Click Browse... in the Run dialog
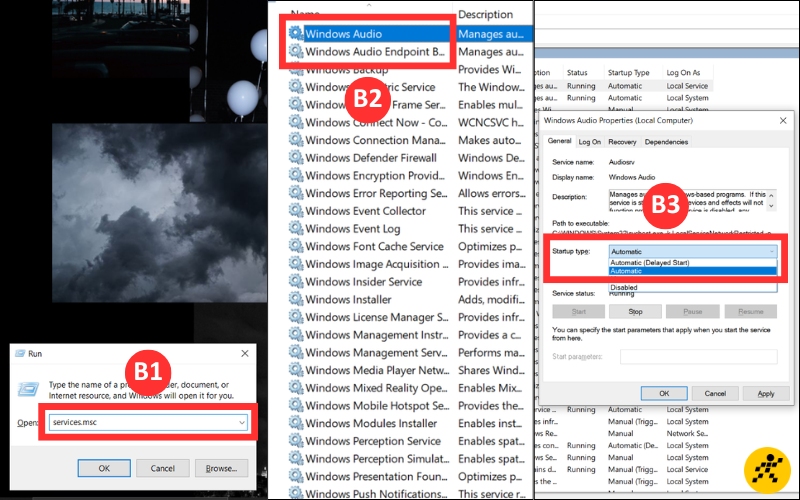 [221, 468]
